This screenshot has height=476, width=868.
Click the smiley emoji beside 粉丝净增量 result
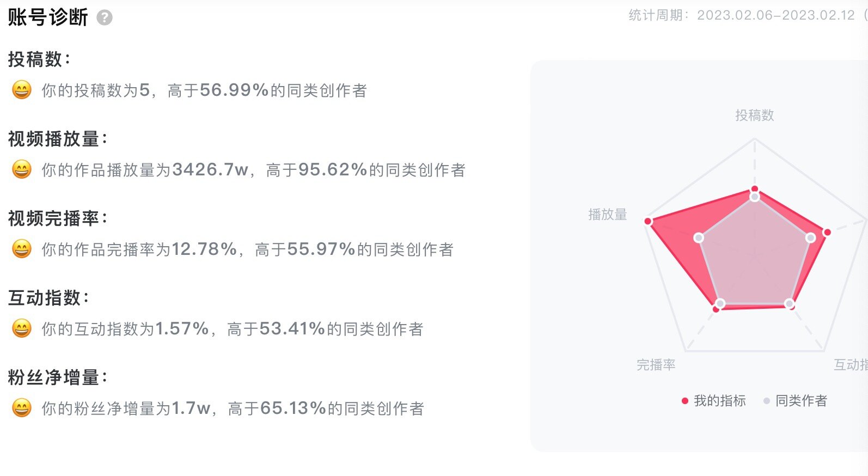coord(22,408)
